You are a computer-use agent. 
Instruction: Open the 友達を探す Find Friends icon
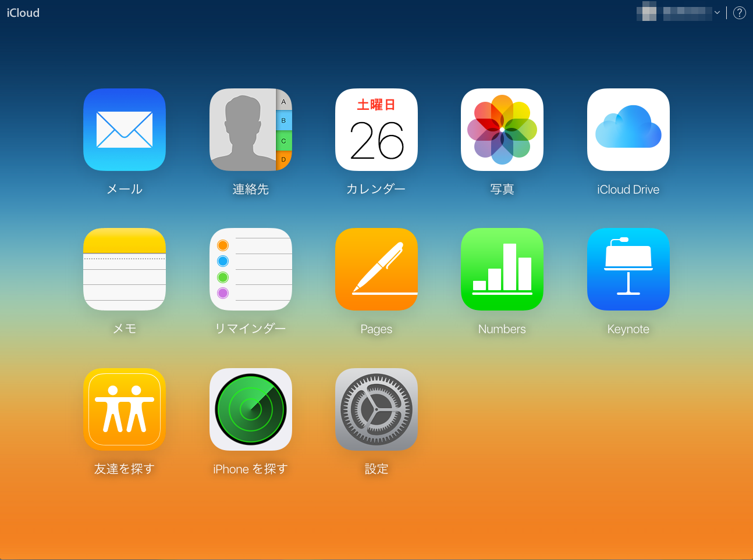click(125, 409)
